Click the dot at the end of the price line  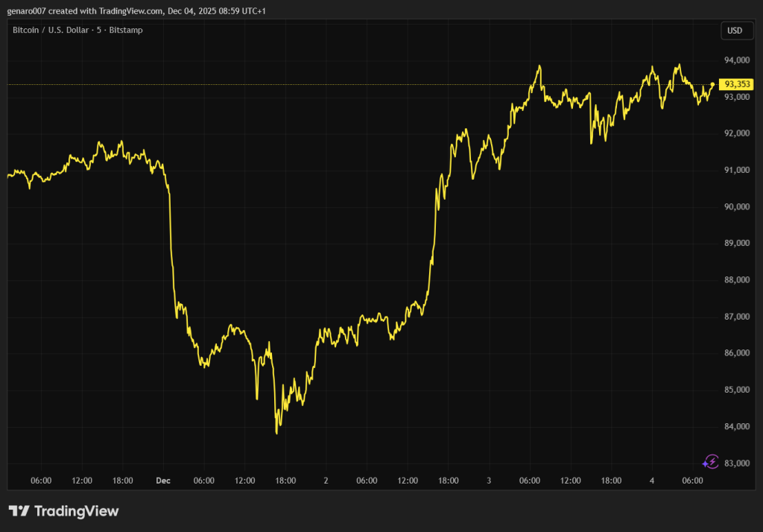pos(713,84)
